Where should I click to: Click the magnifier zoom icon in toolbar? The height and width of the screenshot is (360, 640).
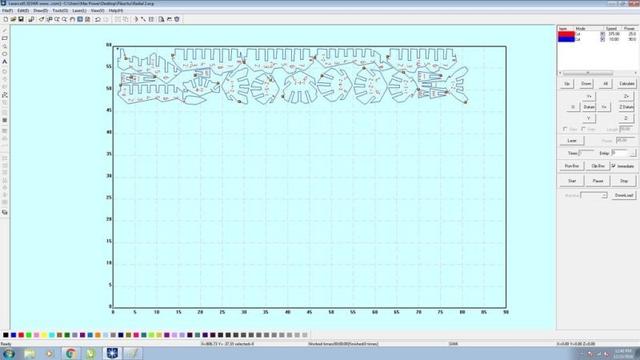(x=64, y=19)
